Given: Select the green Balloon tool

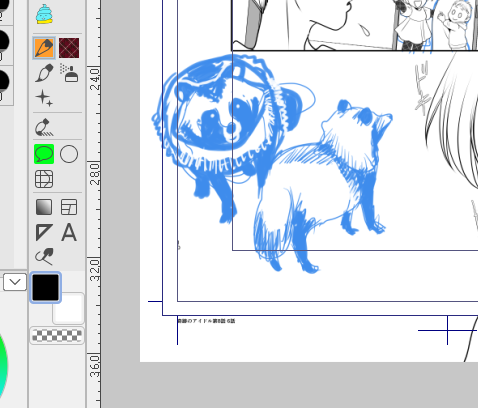Looking at the screenshot, I should [44, 154].
